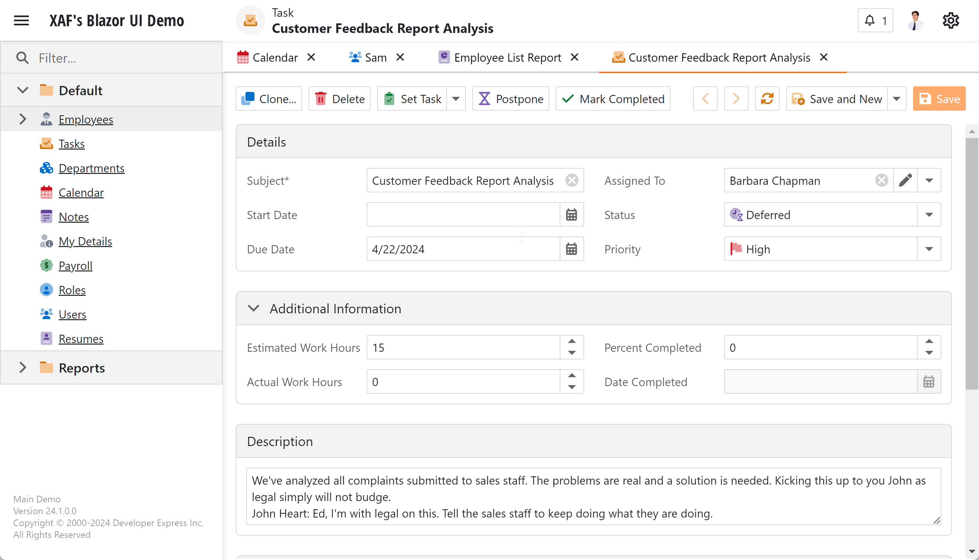Open the Status dropdown
The width and height of the screenshot is (979, 560).
(x=929, y=215)
